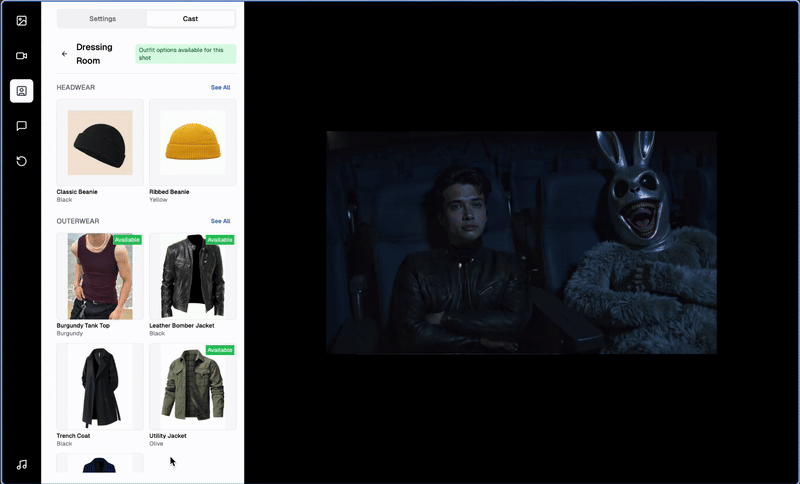Click the "Utility Jacket" label
The image size is (800, 484).
pyautogui.click(x=168, y=436)
